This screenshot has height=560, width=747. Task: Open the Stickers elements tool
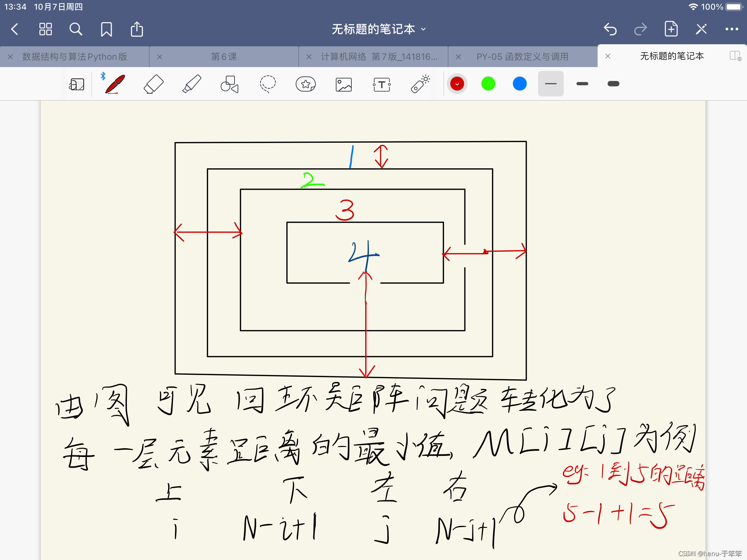[306, 84]
